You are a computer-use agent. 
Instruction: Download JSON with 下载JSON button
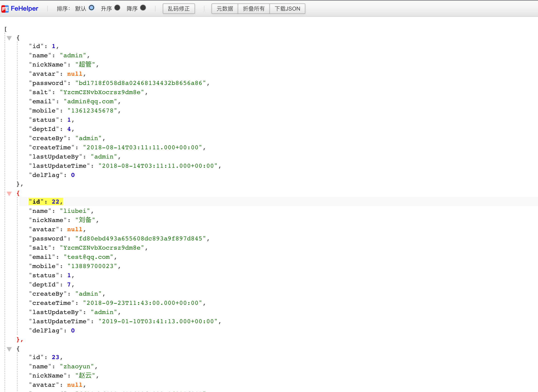coord(287,9)
